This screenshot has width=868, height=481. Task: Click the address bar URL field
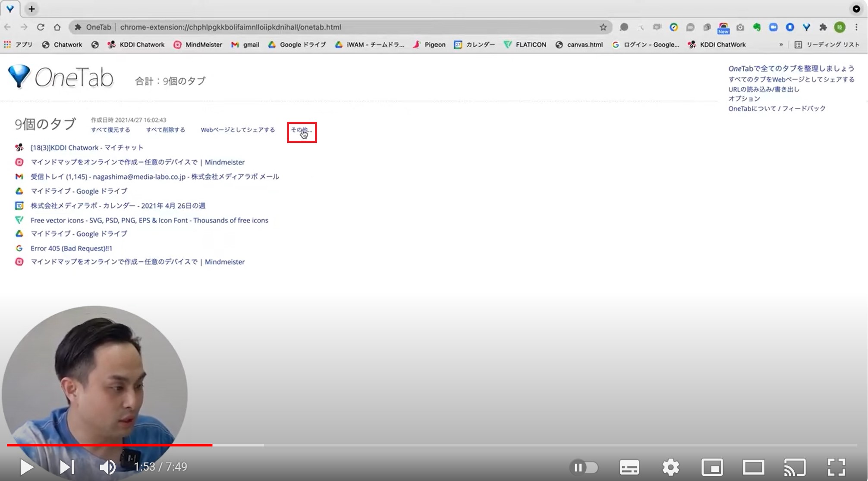point(341,27)
